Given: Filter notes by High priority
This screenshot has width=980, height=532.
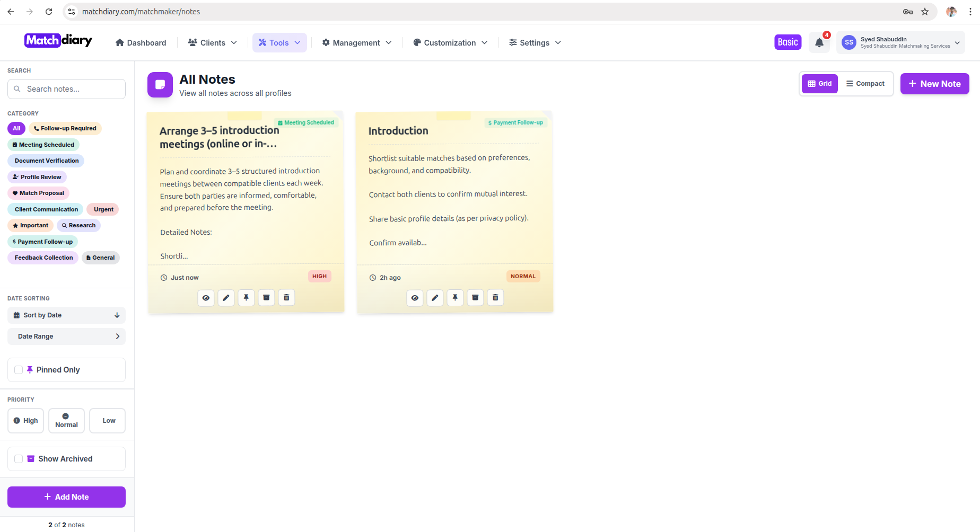Looking at the screenshot, I should click(x=25, y=421).
